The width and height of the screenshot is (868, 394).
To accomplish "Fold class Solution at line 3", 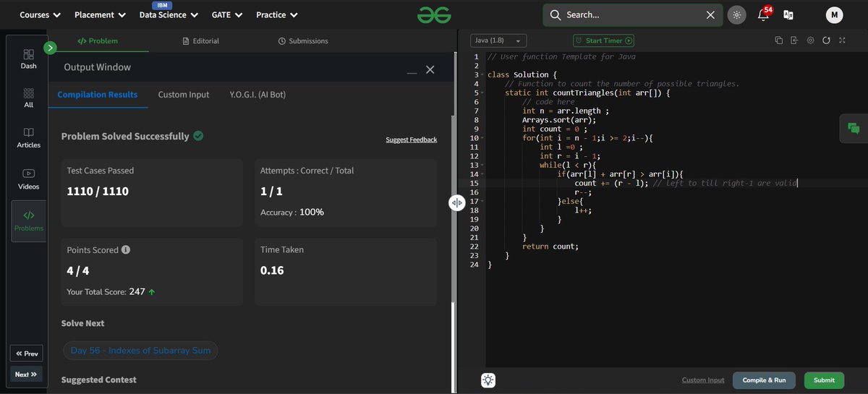I will click(x=482, y=75).
